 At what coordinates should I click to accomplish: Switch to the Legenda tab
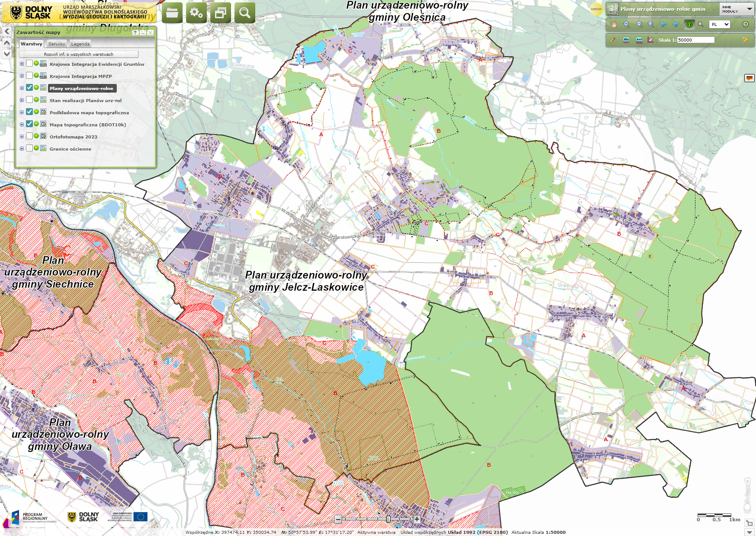click(x=80, y=44)
